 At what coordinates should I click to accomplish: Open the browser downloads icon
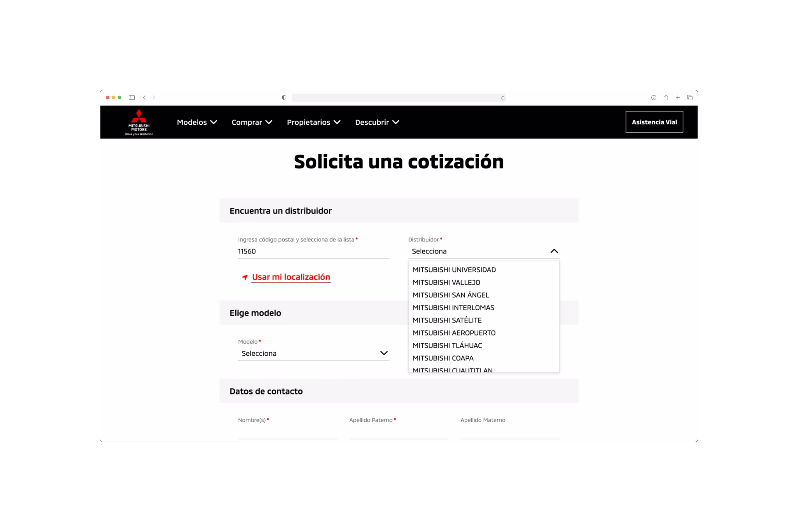(x=654, y=98)
